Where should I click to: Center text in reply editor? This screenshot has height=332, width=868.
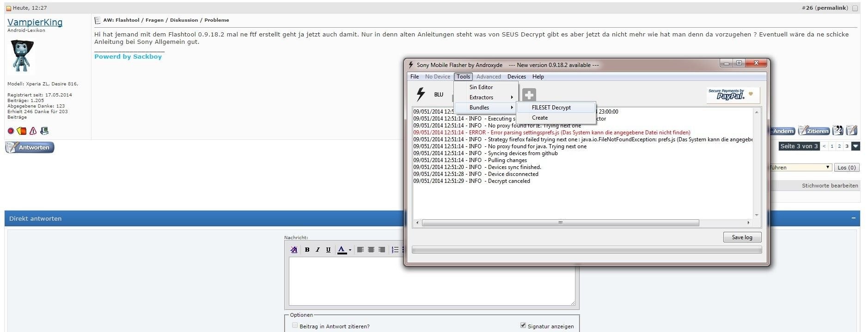[x=371, y=250]
